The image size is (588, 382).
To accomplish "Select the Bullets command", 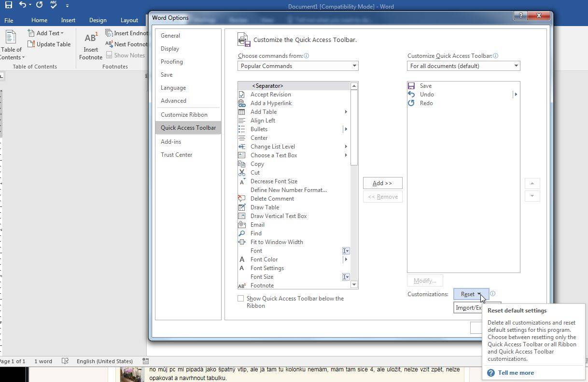I will 294,129.
